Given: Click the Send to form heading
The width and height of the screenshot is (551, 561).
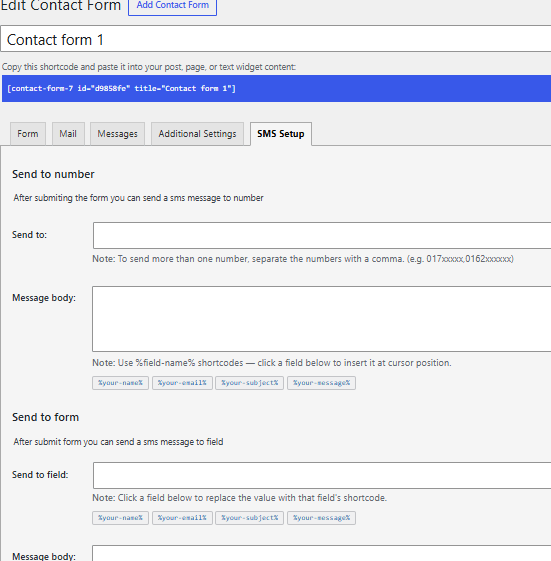Looking at the screenshot, I should pos(45,417).
